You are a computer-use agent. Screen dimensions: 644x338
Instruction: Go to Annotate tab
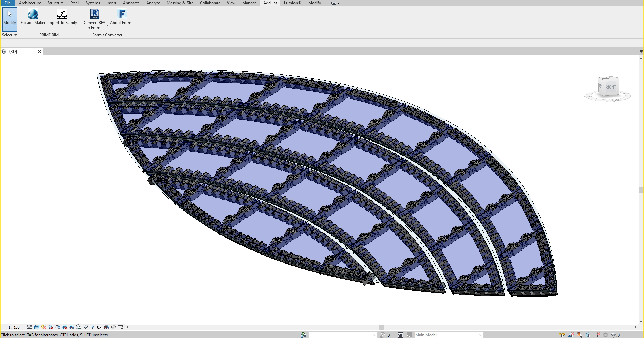click(x=131, y=3)
